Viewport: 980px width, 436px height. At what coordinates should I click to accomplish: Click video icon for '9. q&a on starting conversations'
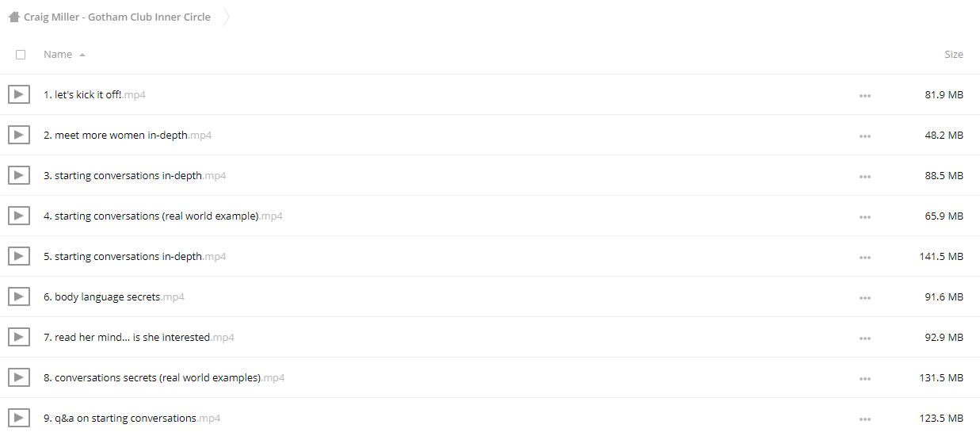tap(19, 418)
